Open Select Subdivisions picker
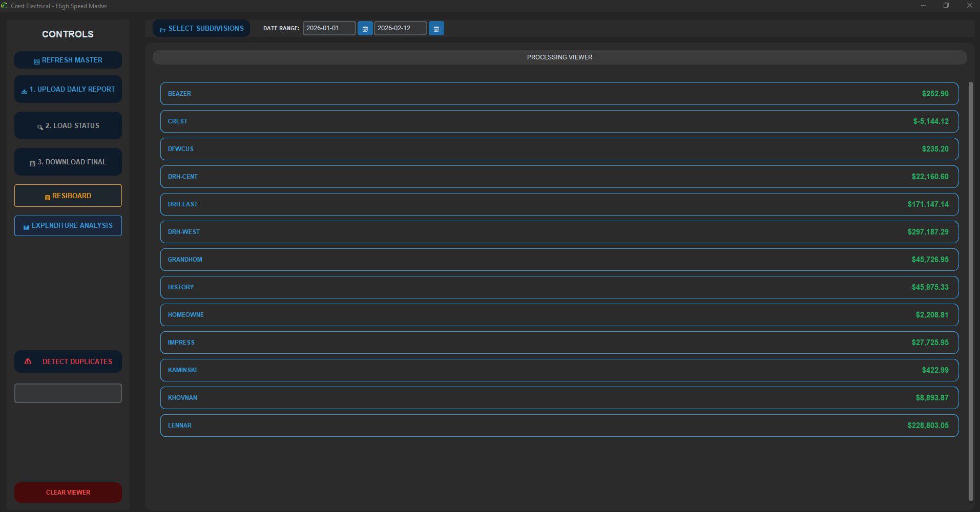This screenshot has width=980, height=512. pos(201,28)
